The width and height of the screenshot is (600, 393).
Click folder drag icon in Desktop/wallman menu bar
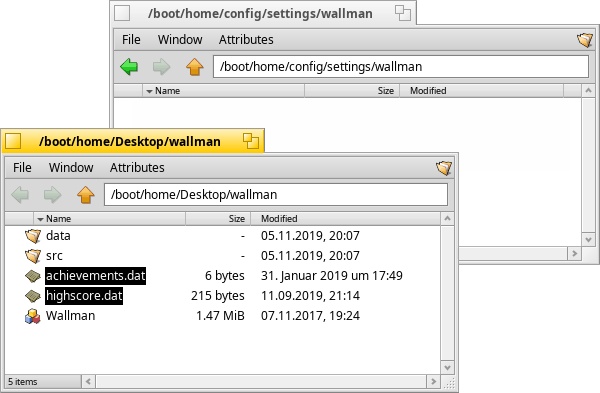click(x=444, y=168)
